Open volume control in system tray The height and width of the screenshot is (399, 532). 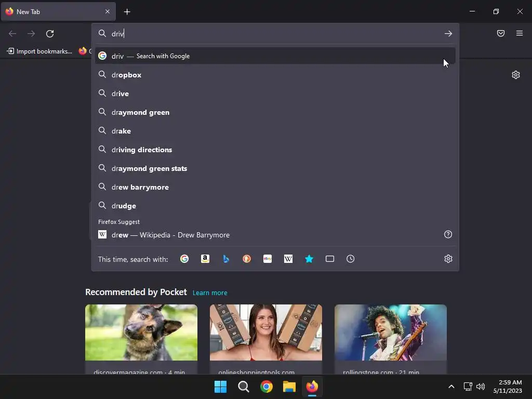[x=481, y=387]
